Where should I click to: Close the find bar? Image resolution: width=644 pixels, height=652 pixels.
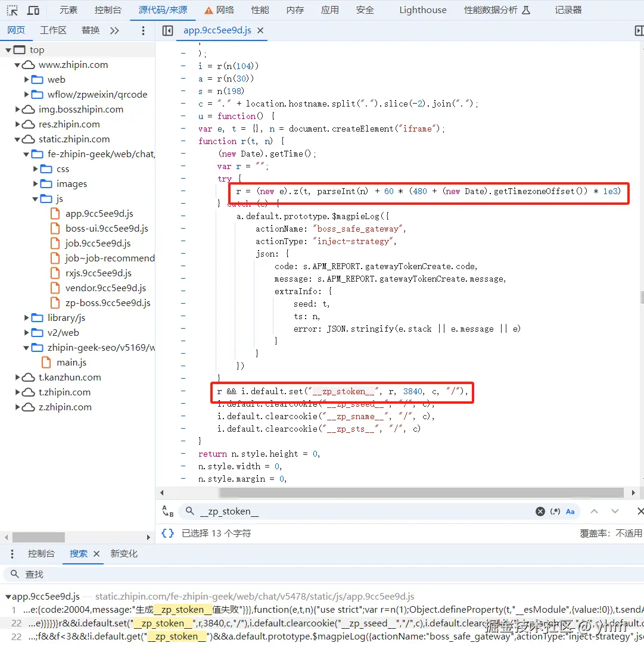[x=640, y=511]
